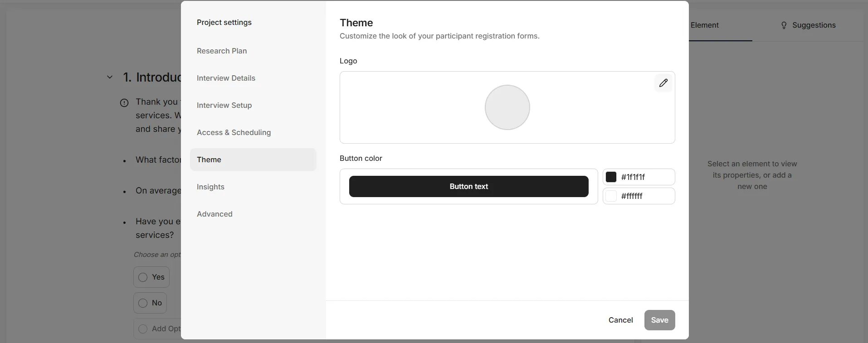Click the Save button

[x=659, y=320]
